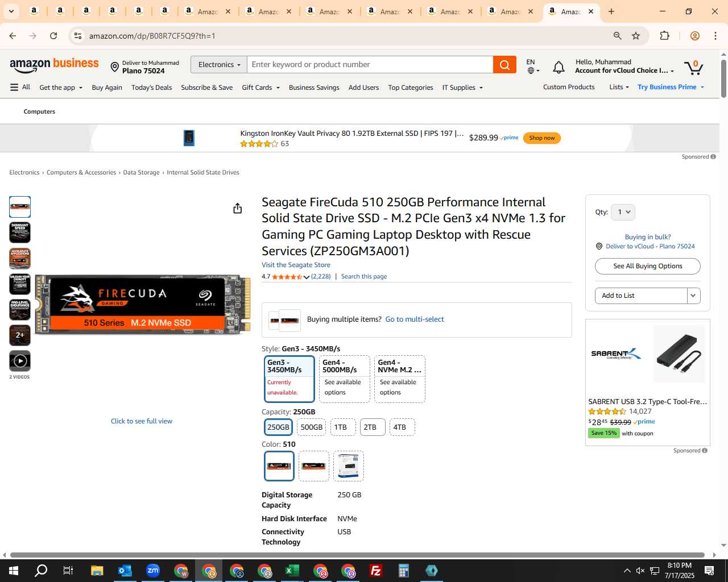The image size is (728, 582).
Task: Open the EN language selector
Action: pos(532,66)
